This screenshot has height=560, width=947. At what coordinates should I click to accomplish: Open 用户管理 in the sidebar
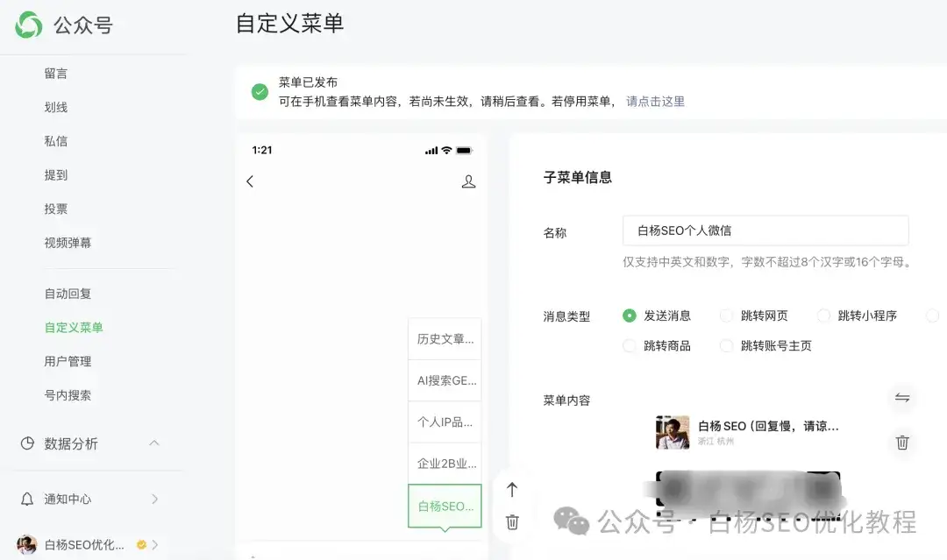tap(68, 361)
